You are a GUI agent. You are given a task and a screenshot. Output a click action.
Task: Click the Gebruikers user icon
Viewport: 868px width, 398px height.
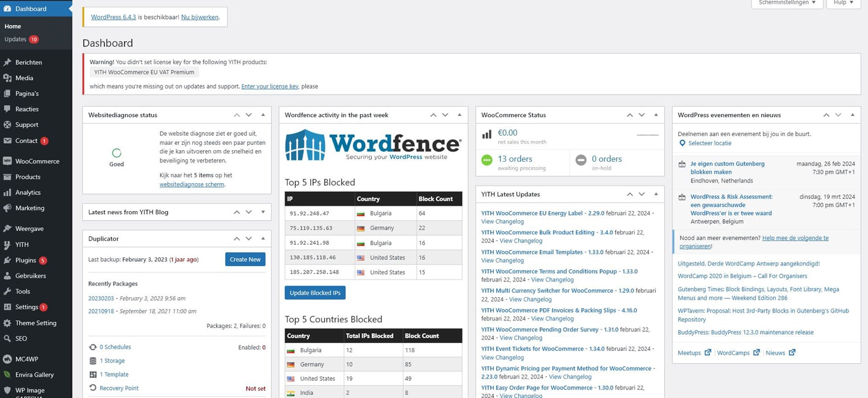click(x=7, y=276)
